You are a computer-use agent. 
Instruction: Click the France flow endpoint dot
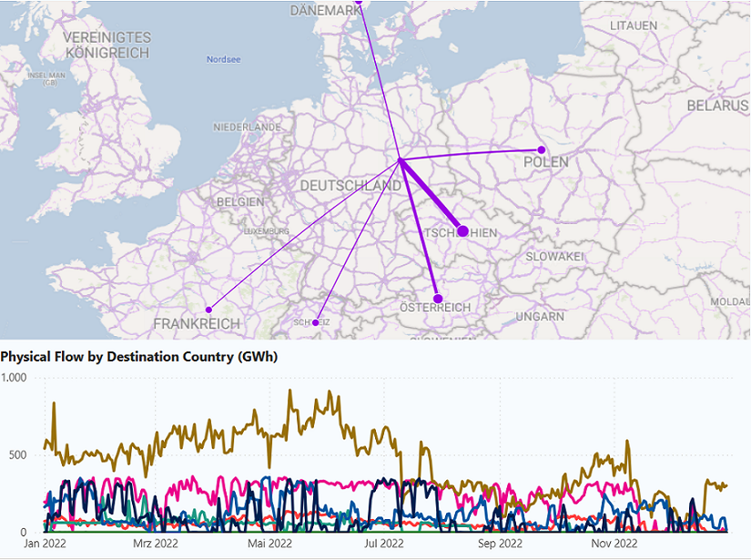click(x=208, y=310)
